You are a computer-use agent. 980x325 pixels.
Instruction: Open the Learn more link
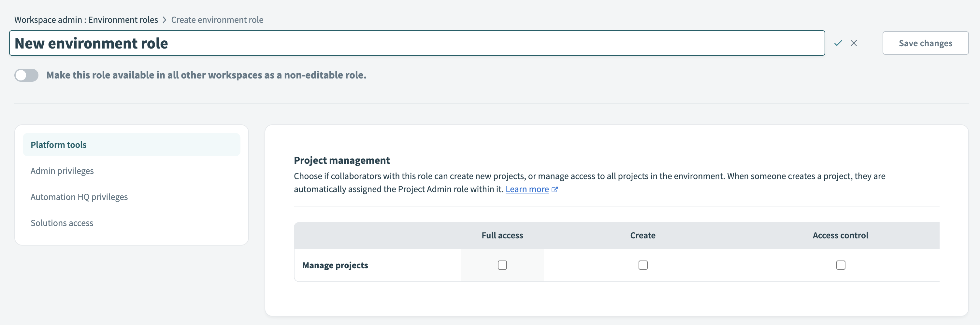[528, 189]
